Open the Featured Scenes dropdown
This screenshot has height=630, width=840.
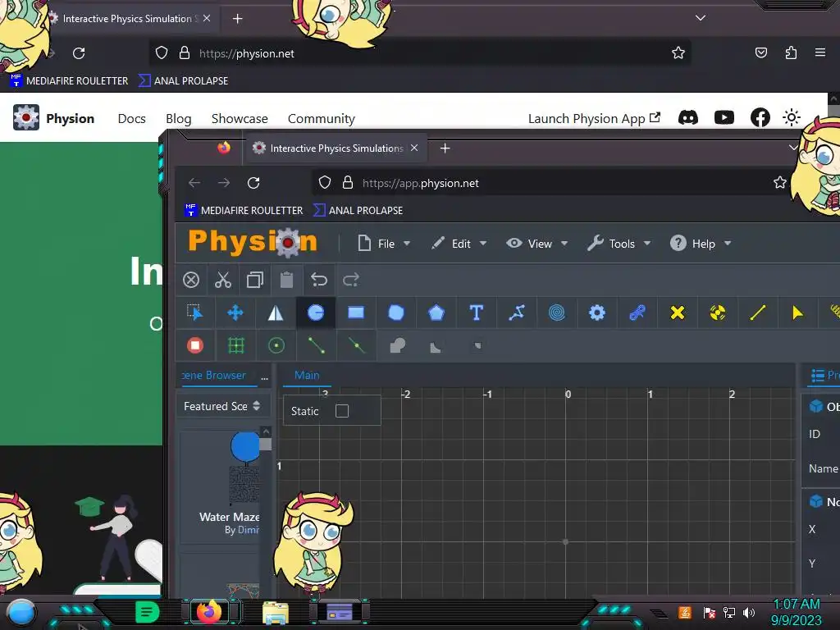pyautogui.click(x=222, y=406)
